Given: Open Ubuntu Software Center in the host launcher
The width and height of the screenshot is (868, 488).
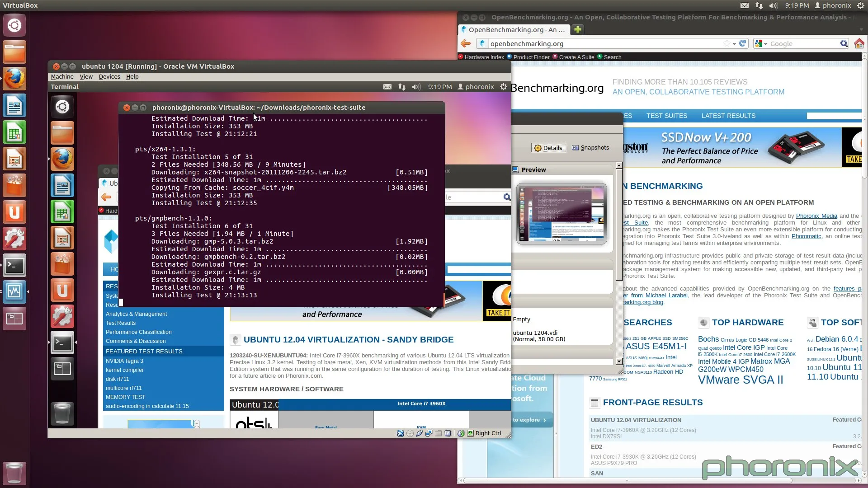Looking at the screenshot, I should [14, 186].
